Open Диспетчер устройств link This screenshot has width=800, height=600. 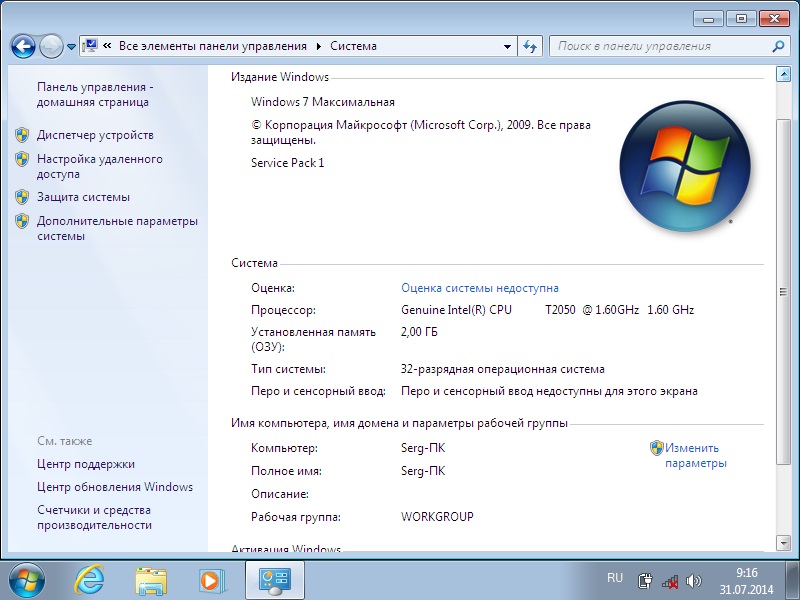point(95,135)
